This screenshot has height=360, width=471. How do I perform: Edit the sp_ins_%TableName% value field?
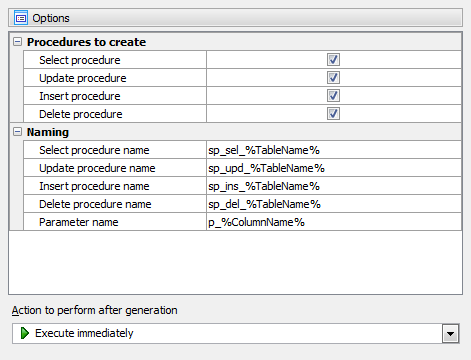tap(334, 186)
